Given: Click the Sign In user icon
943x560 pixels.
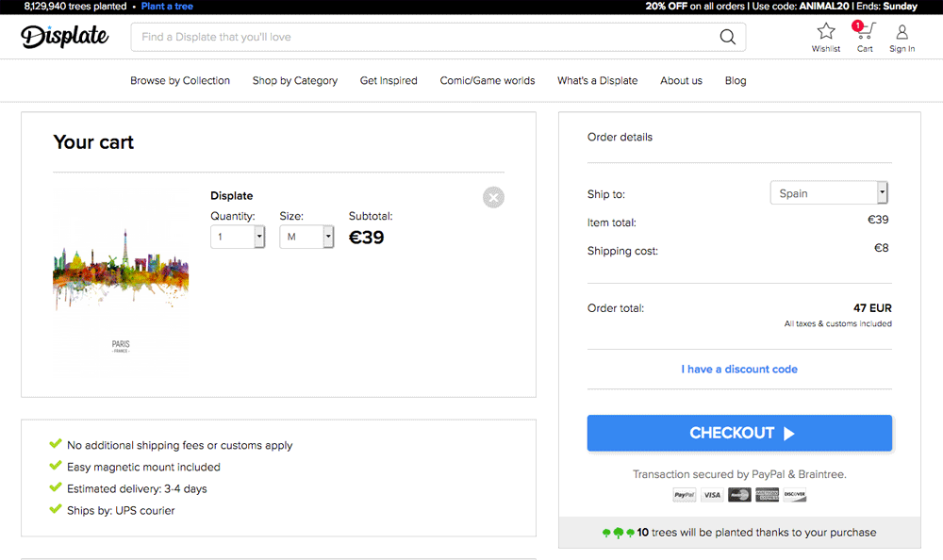Looking at the screenshot, I should [902, 31].
